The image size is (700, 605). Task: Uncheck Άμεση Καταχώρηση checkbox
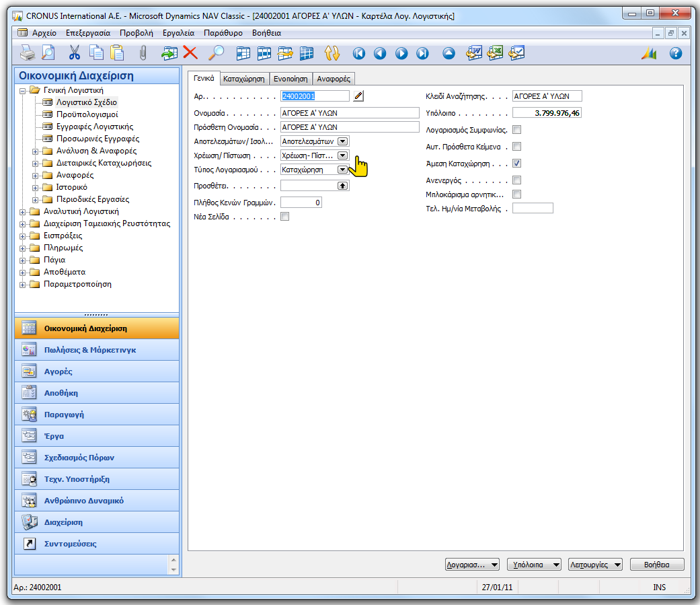[516, 164]
